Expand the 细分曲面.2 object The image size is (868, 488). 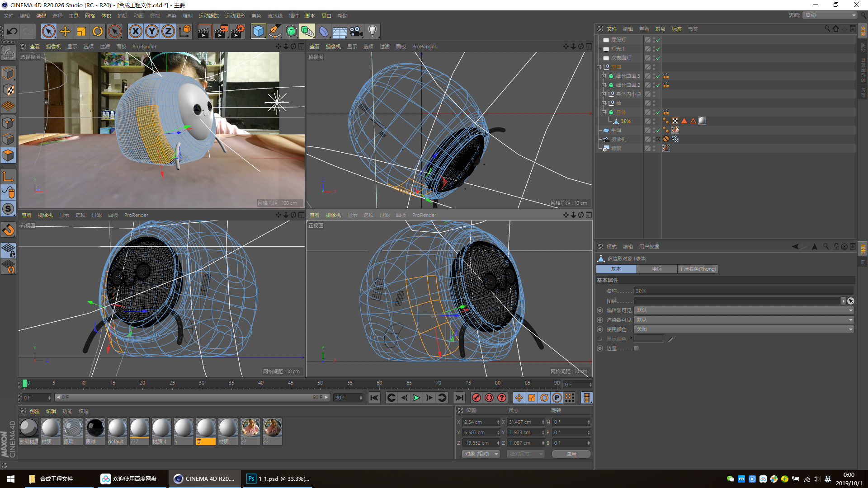(604, 85)
